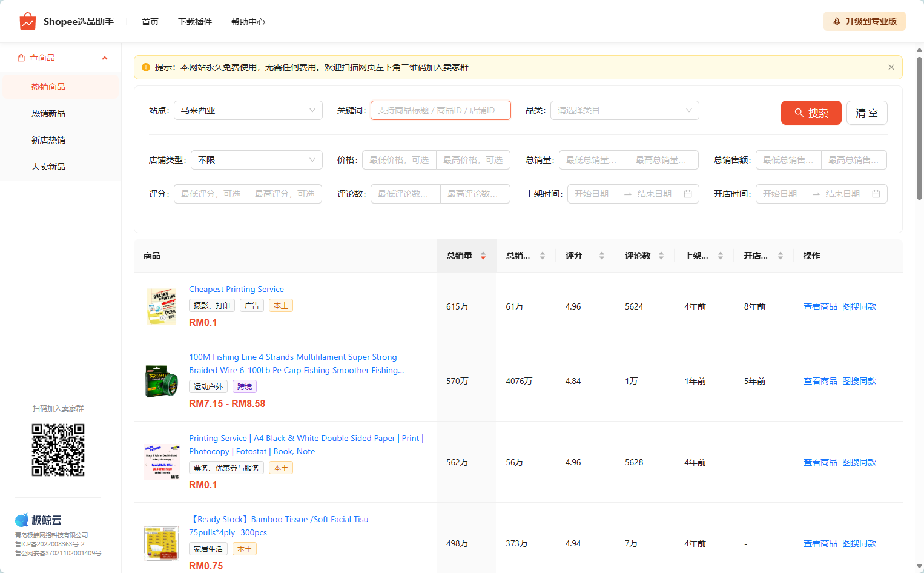Click the QR code to join the seller group

tap(58, 450)
